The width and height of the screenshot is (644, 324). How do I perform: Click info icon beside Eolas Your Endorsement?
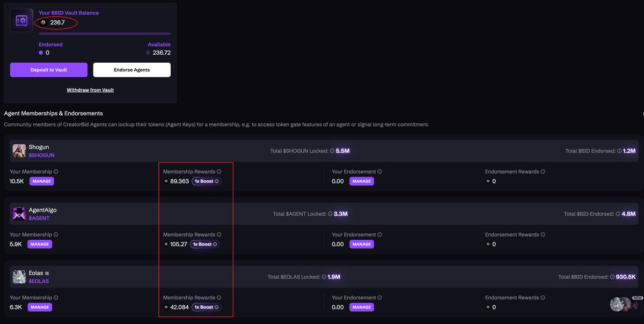click(380, 297)
